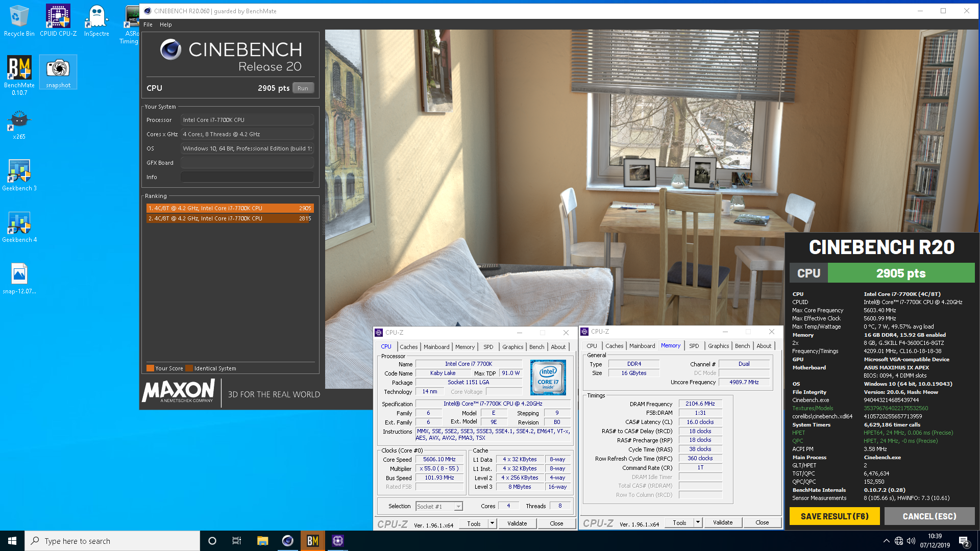Click the GFX Board field in Your System

[x=247, y=163]
